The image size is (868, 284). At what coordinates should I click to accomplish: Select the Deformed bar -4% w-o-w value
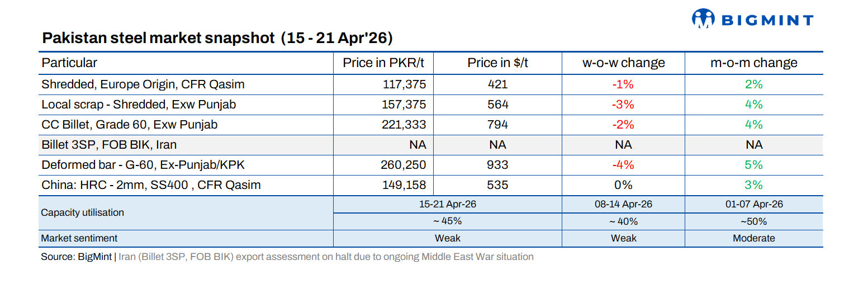(x=623, y=165)
